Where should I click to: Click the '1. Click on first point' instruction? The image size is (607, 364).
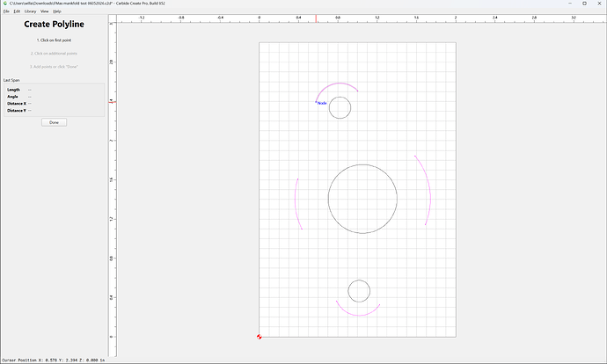pyautogui.click(x=55, y=40)
